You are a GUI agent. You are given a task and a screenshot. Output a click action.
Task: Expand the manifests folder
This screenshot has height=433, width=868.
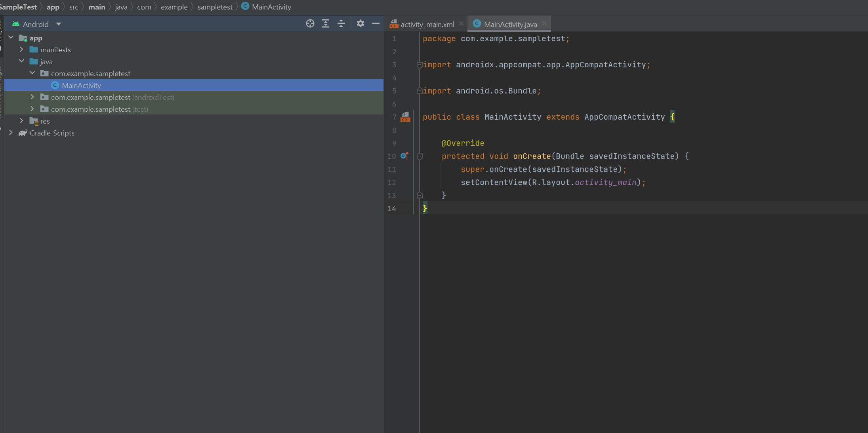click(22, 50)
